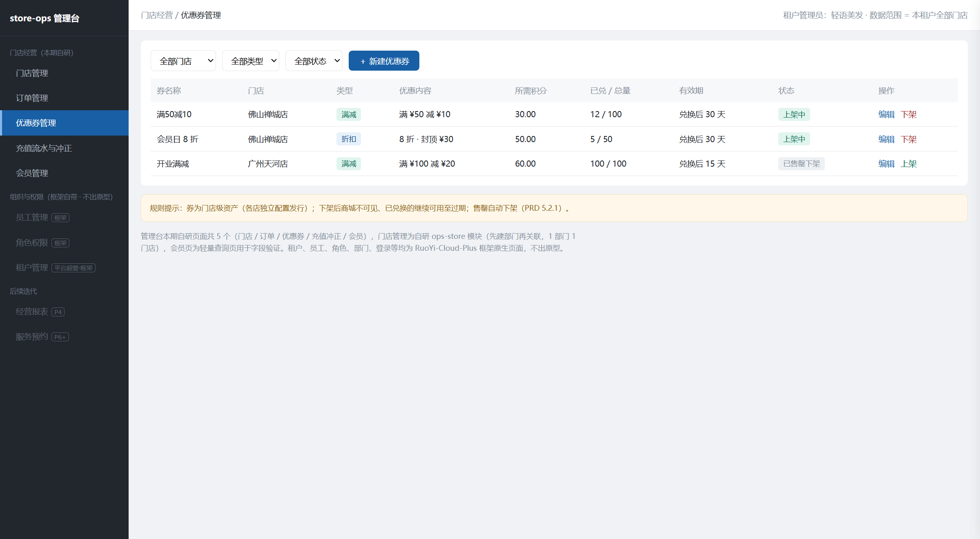The image size is (980, 539).
Task: Go to 充值流水与冲正 in the sidebar
Action: tap(65, 148)
